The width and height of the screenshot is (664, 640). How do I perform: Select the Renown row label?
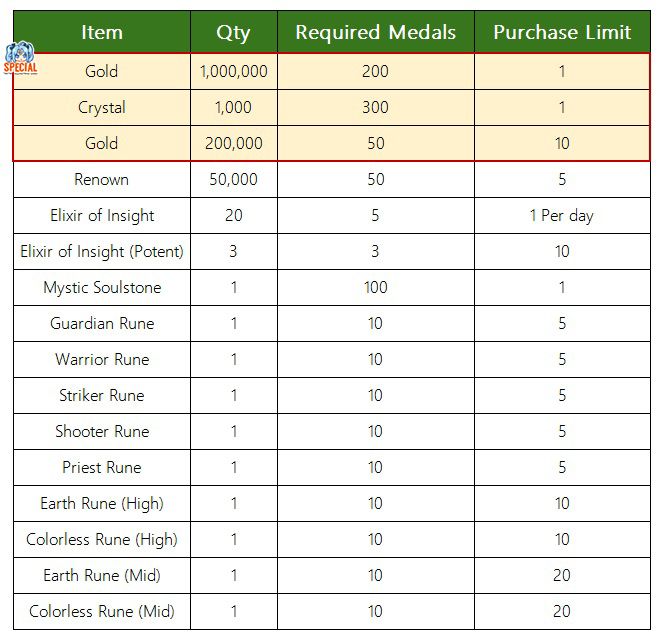point(102,179)
